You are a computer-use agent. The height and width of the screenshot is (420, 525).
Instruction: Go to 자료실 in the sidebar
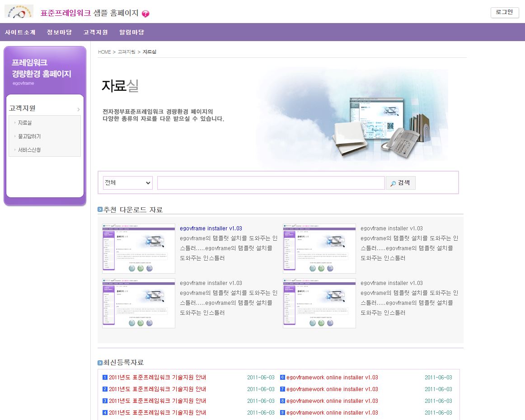tap(25, 123)
